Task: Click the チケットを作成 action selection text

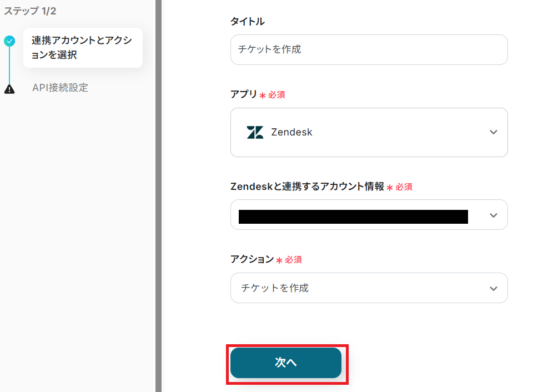Action: coord(275,288)
